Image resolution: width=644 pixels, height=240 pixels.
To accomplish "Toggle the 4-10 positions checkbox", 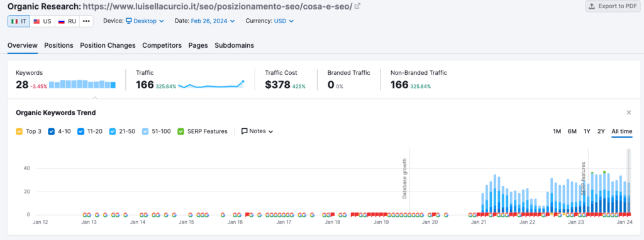I will coord(52,132).
